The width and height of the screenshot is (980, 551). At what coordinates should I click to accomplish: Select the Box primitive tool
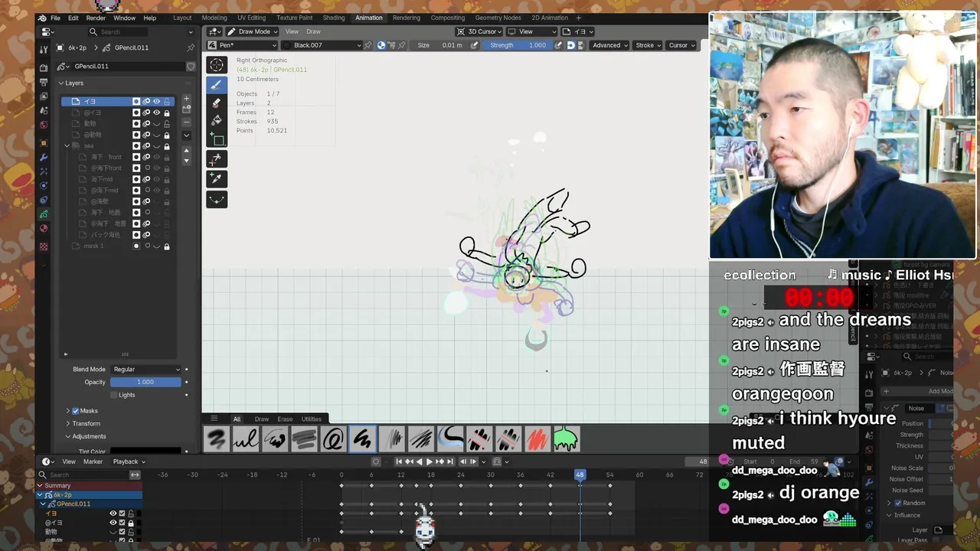click(217, 139)
